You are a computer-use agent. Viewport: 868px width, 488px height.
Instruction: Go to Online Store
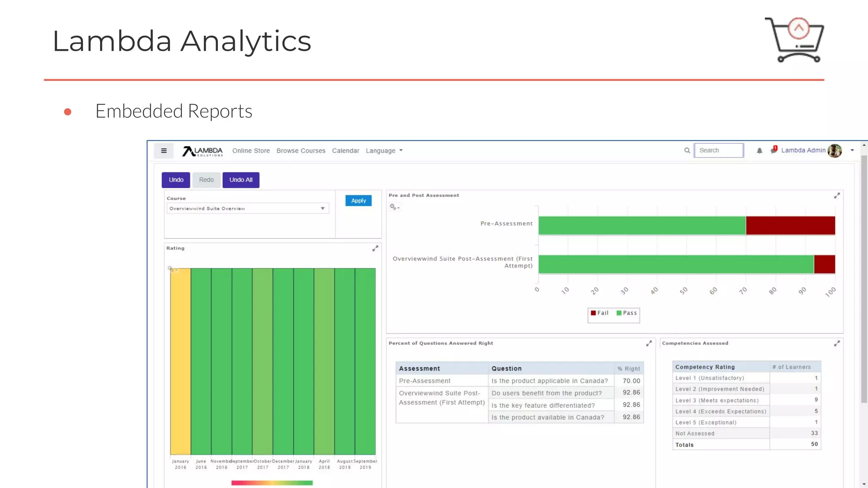(251, 151)
